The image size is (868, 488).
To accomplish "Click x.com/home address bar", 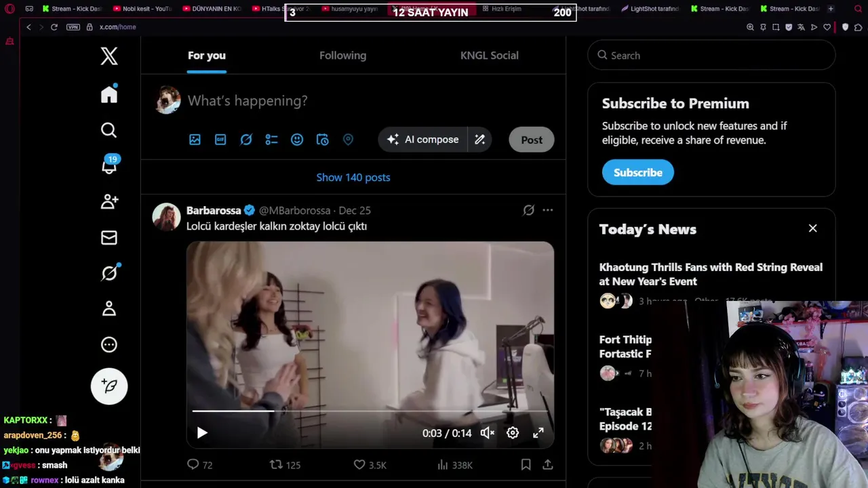I will (118, 27).
